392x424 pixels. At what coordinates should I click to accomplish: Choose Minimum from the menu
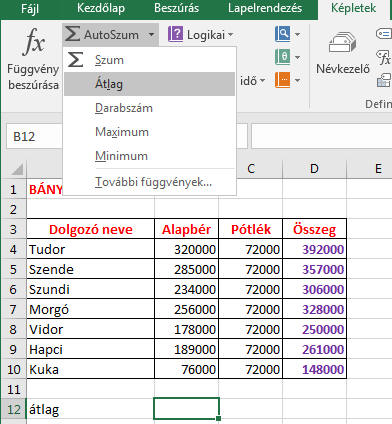[x=149, y=156]
